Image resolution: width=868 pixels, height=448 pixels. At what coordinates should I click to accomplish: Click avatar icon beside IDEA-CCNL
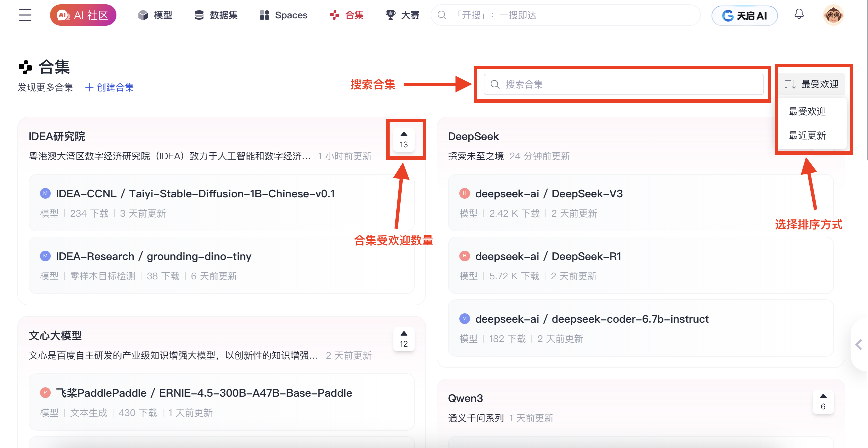tap(45, 194)
